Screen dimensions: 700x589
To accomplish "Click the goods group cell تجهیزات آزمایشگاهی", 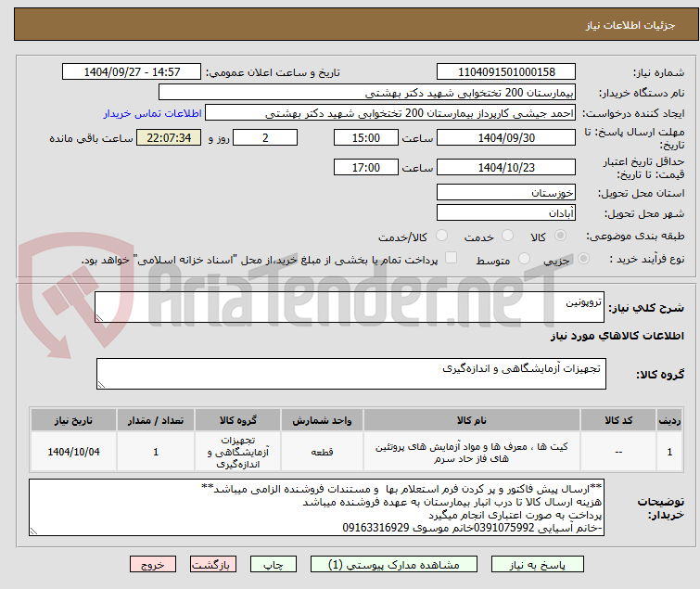I will click(x=238, y=452).
